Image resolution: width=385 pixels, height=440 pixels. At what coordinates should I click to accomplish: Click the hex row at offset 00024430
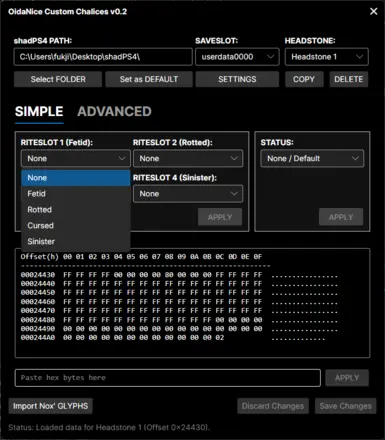coord(179,275)
